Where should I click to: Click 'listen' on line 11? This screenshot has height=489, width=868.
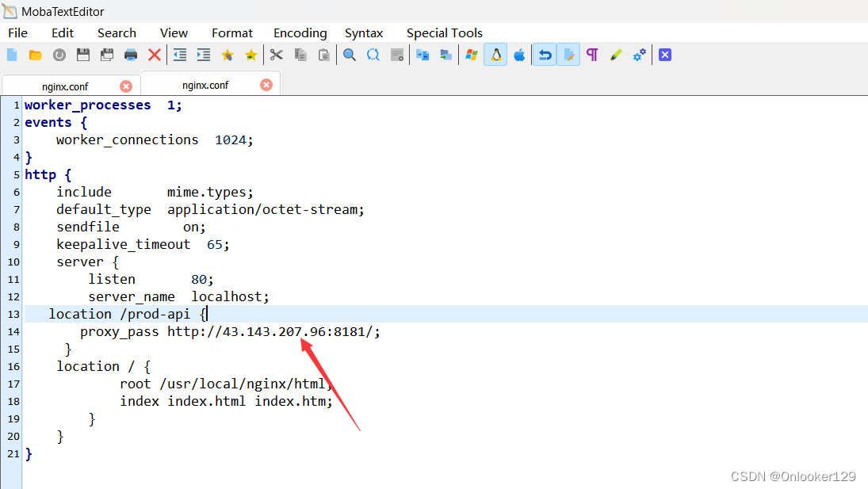(x=112, y=279)
